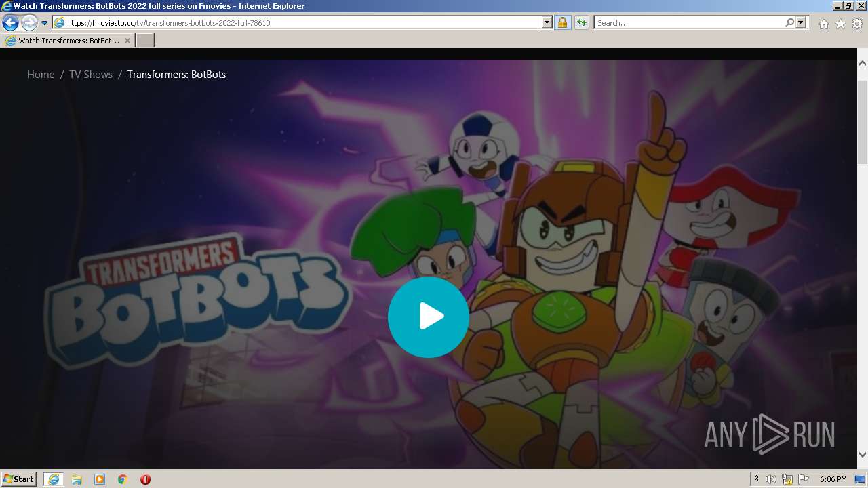Open the Action Center flag icon
The image size is (868, 488).
804,479
